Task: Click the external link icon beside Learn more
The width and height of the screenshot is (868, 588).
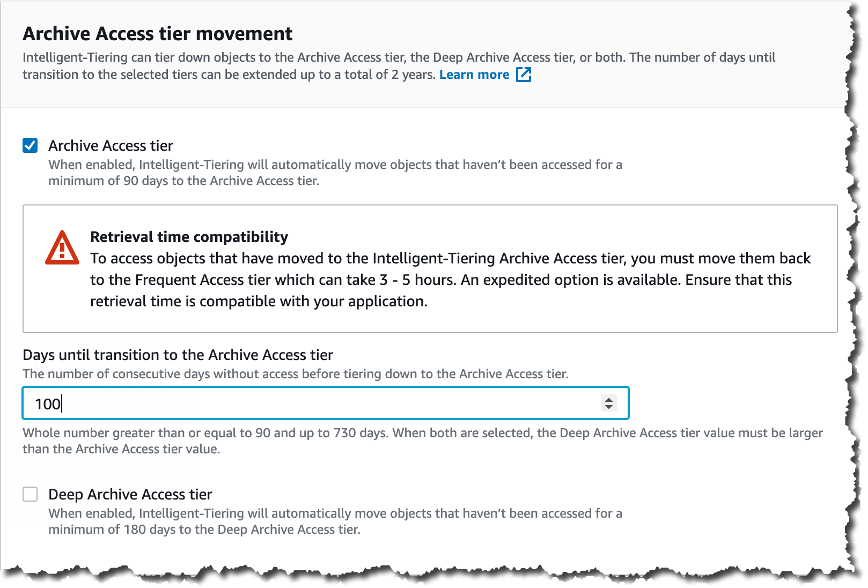Action: pos(524,75)
